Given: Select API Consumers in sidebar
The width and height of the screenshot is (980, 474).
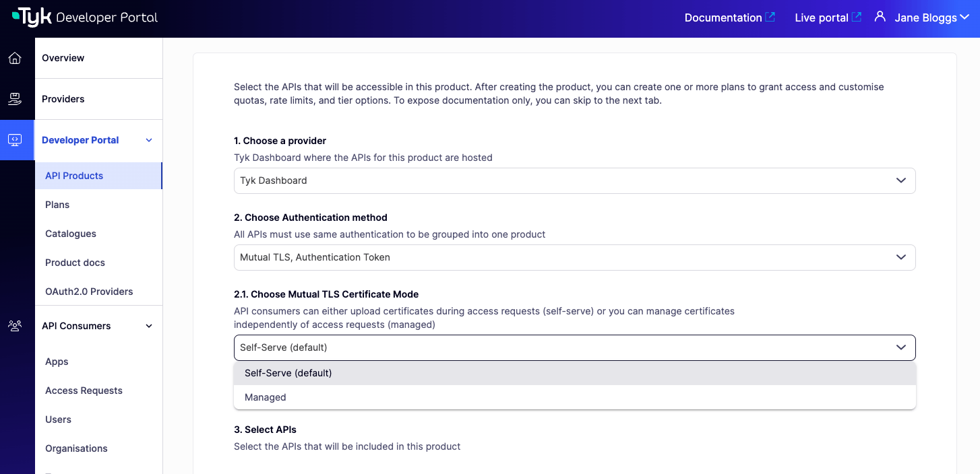Looking at the screenshot, I should click(x=76, y=326).
